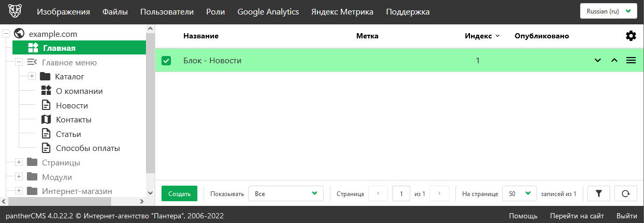Select the Контакты tree item
The height and width of the screenshot is (223, 644).
click(74, 120)
